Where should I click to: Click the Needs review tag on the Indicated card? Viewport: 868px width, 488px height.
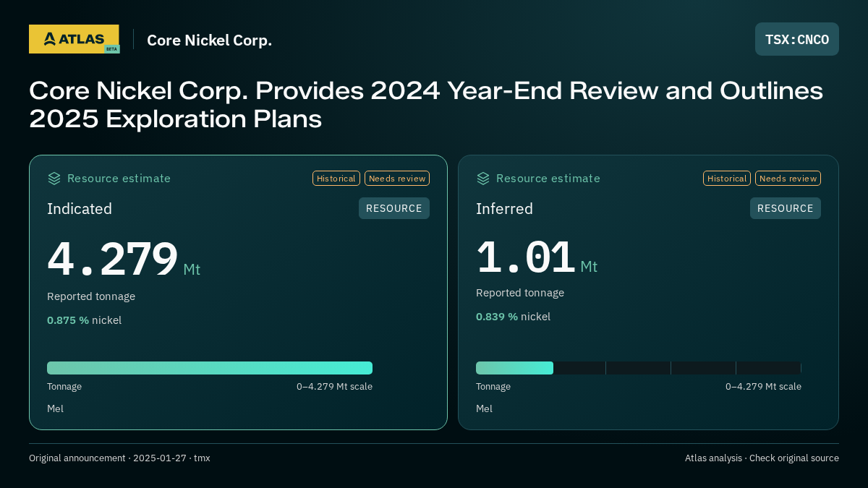click(x=397, y=179)
